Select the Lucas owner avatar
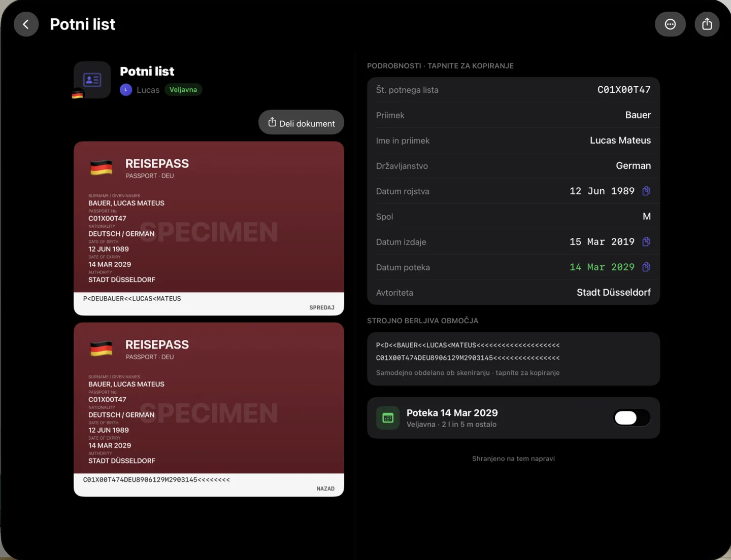This screenshot has width=731, height=560. [126, 90]
